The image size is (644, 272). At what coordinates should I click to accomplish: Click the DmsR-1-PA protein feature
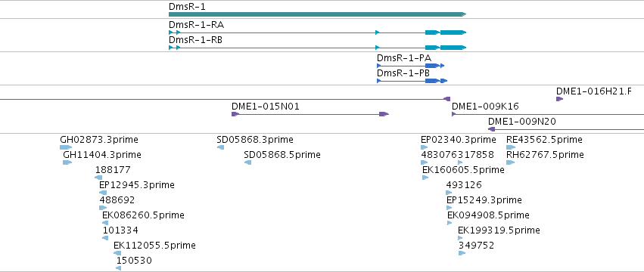pos(411,66)
